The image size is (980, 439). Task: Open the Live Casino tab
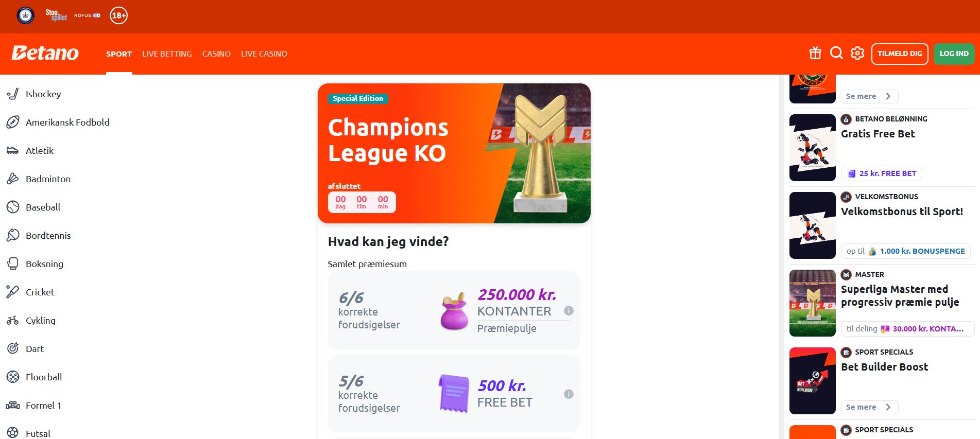[264, 54]
